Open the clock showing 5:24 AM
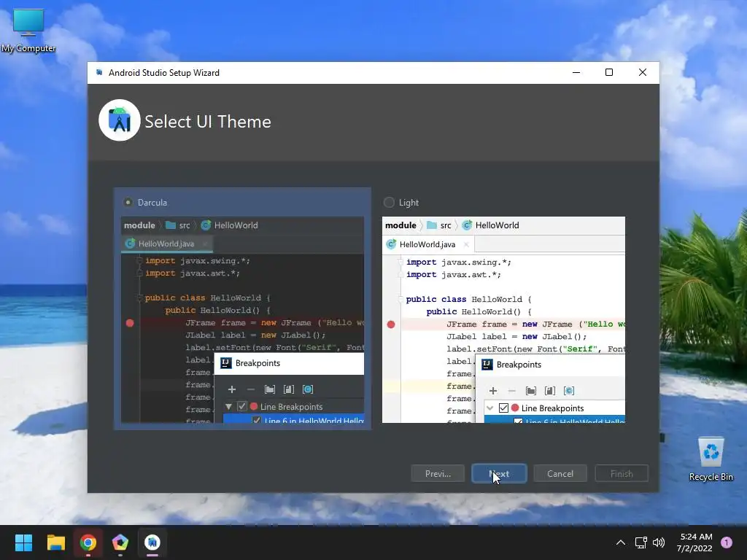747x560 pixels. (x=694, y=542)
